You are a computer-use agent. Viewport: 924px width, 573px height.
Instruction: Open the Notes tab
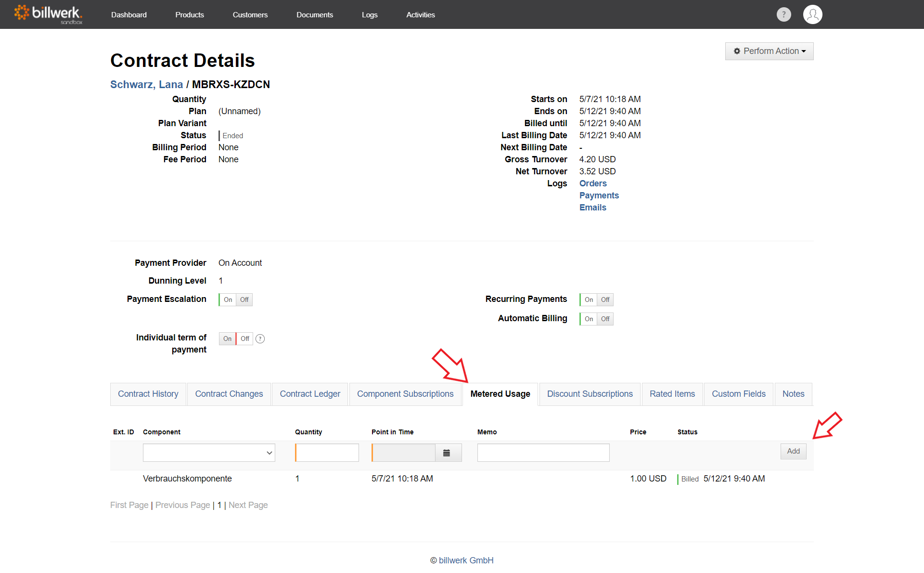pos(794,394)
